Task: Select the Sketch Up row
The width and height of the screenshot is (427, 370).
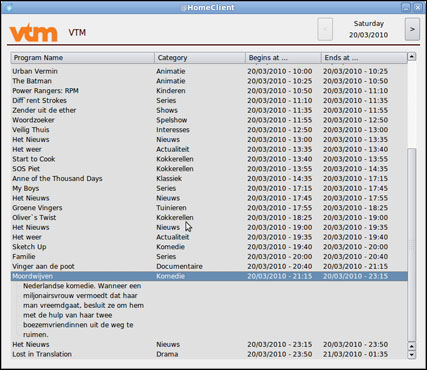Action: coord(209,247)
